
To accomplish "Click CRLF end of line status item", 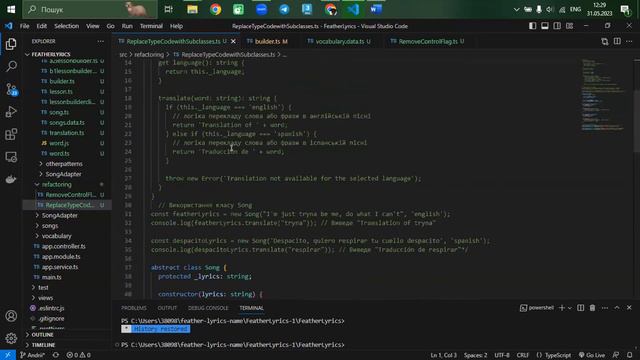I will (523, 355).
